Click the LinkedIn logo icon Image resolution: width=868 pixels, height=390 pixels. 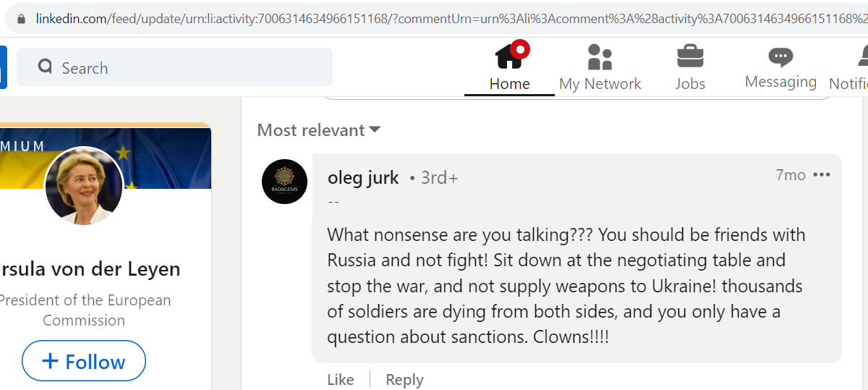point(3,67)
